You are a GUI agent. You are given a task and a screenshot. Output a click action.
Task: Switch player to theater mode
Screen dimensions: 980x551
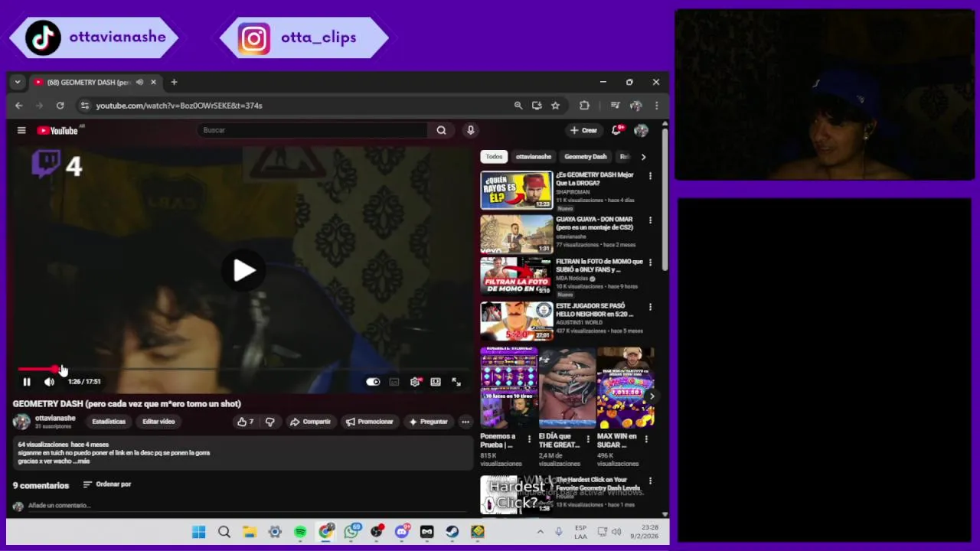[x=435, y=382]
